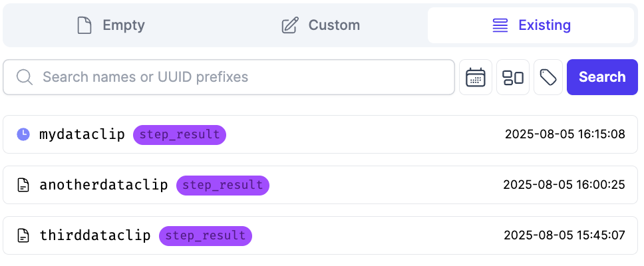The width and height of the screenshot is (644, 266).
Task: Click the document icon beside anotherdataclip
Action: (x=23, y=185)
